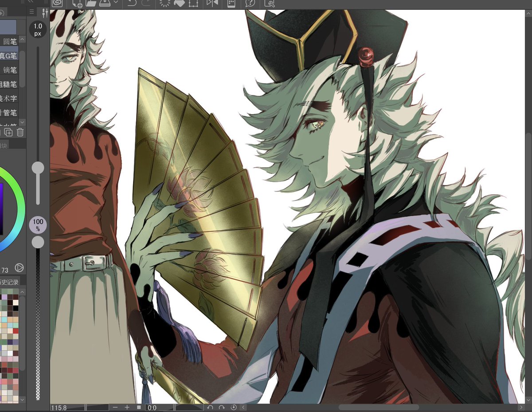Switch to 历史记录 color history tab
This screenshot has width=532, height=412.
click(x=10, y=282)
